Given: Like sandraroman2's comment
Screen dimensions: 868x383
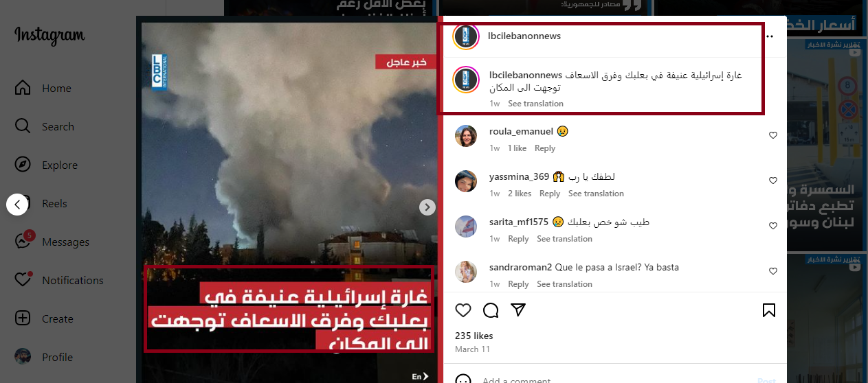Looking at the screenshot, I should [x=772, y=271].
